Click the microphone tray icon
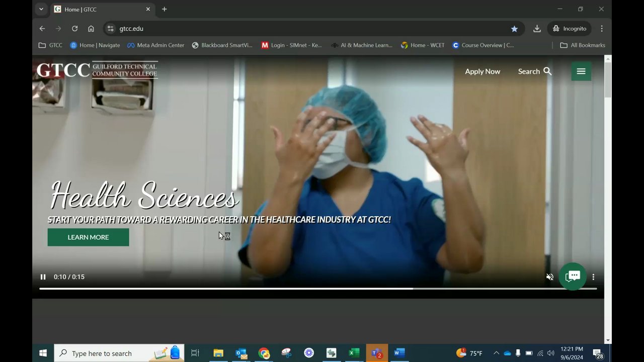The height and width of the screenshot is (362, 644). tap(518, 353)
